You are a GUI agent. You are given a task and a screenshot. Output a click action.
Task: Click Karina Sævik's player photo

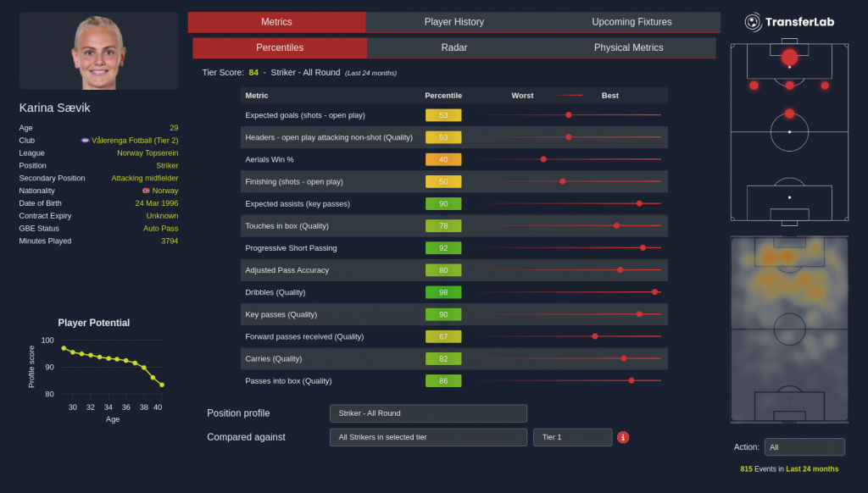98,51
